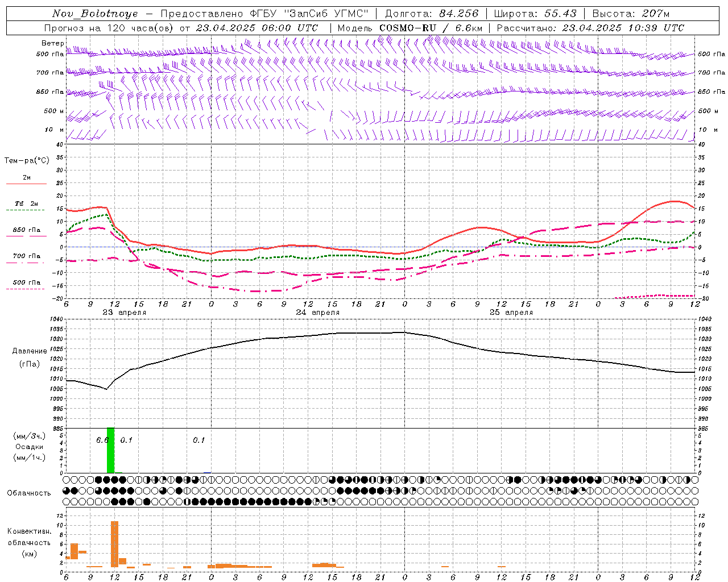Click the 6.6 precipitation amount value

pyautogui.click(x=101, y=440)
